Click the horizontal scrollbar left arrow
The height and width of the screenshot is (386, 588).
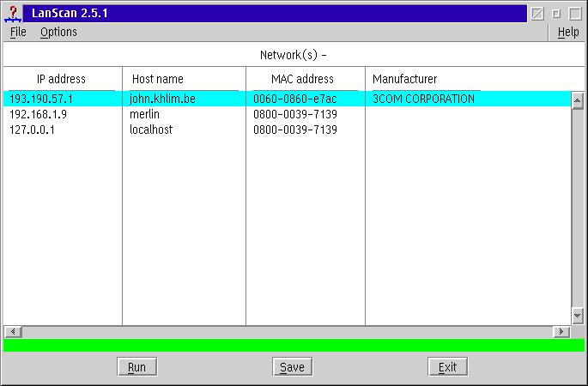13,332
